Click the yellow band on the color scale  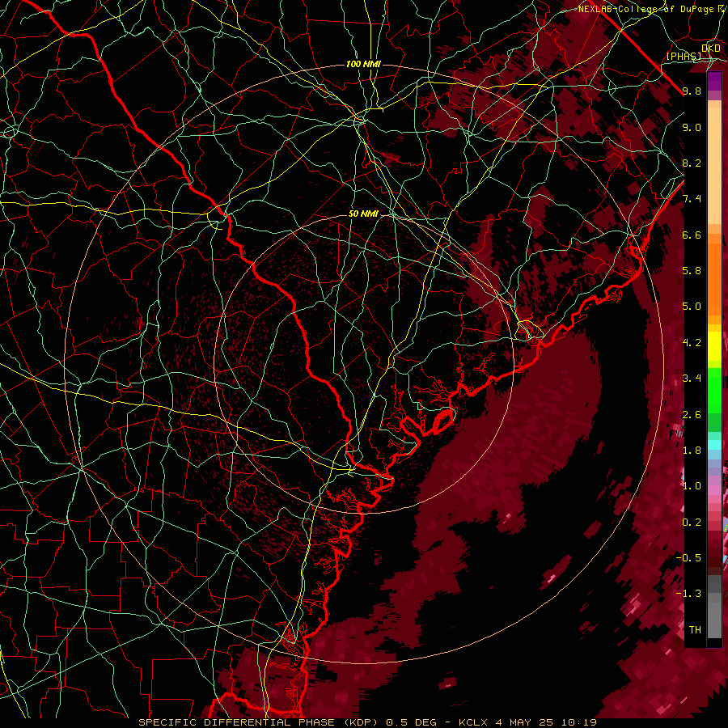[714, 346]
